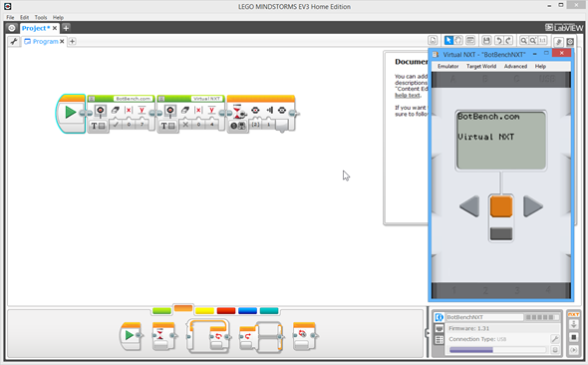Expand the hardware page collapse arrow
Screen dimensions: 588x365
click(x=428, y=333)
